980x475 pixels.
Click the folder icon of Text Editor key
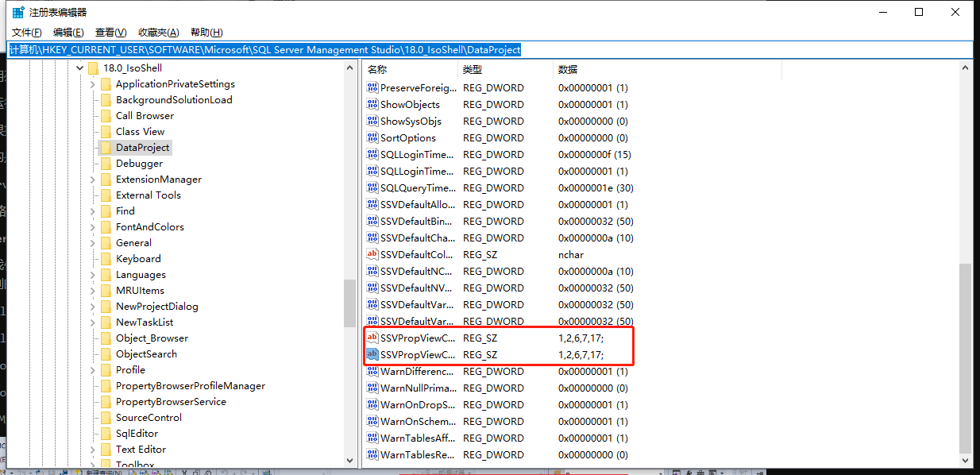106,449
